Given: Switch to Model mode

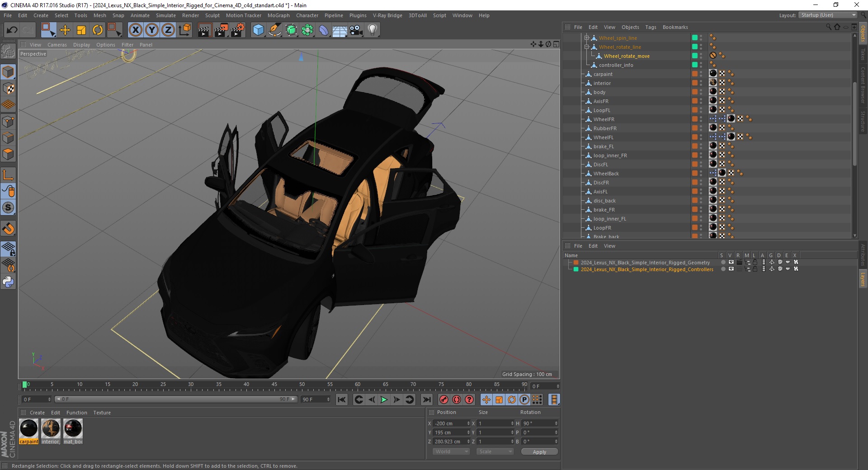Looking at the screenshot, I should coord(8,72).
